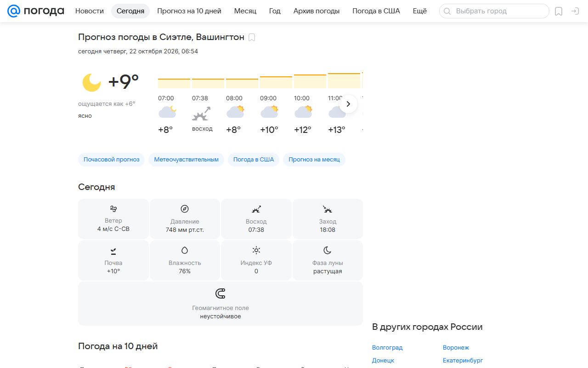Viewport: 588px width, 368px height.
Task: Click the Погода на 10 дней heading
Action: (118, 346)
